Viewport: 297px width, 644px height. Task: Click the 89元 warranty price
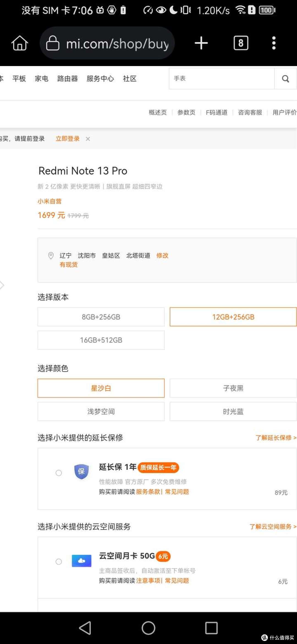pyautogui.click(x=281, y=492)
